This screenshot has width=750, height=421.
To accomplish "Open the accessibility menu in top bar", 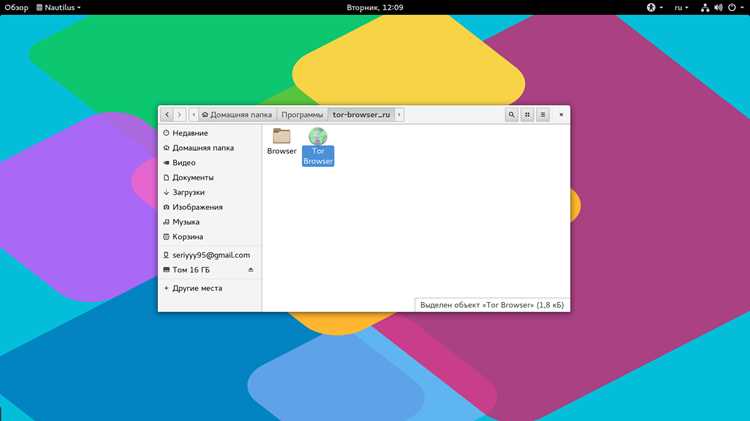I will (x=654, y=7).
